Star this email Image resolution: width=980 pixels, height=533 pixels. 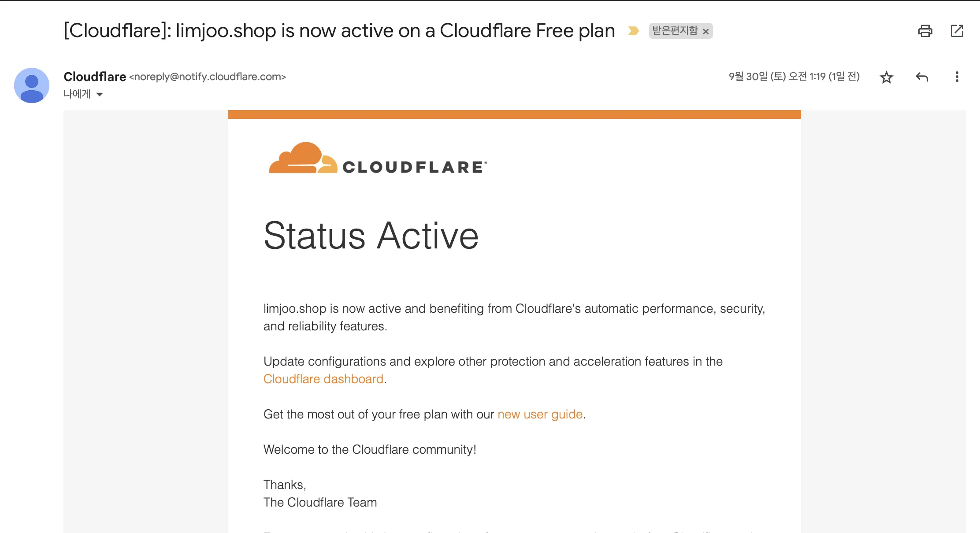886,78
